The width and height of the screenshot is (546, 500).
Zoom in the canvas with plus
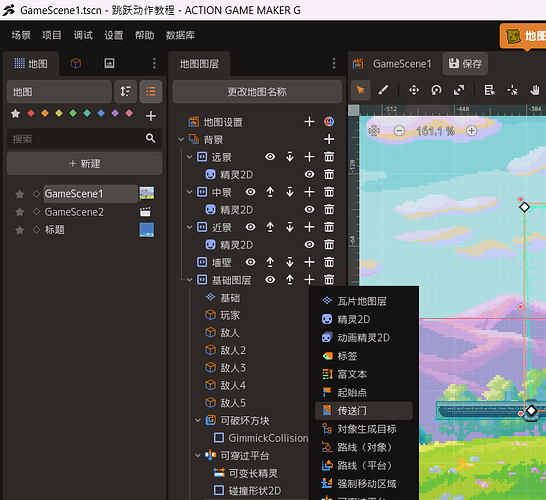click(x=471, y=131)
